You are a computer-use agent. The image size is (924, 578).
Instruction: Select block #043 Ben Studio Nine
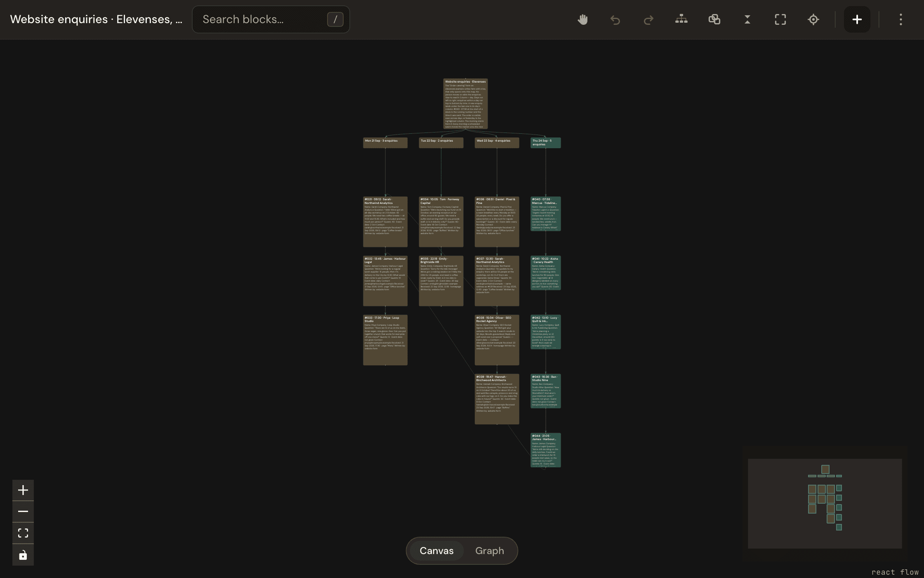[545, 391]
